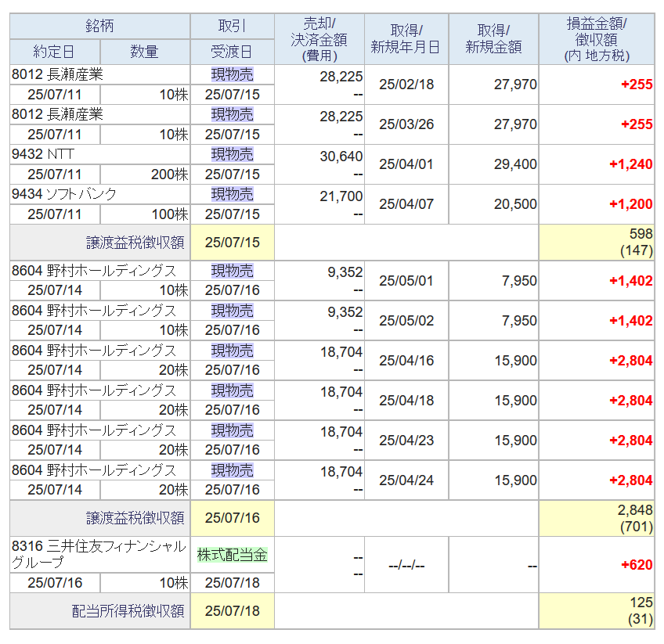Image resolution: width=664 pixels, height=644 pixels.
Task: Click the +620 dividend amount
Action: pyautogui.click(x=637, y=565)
